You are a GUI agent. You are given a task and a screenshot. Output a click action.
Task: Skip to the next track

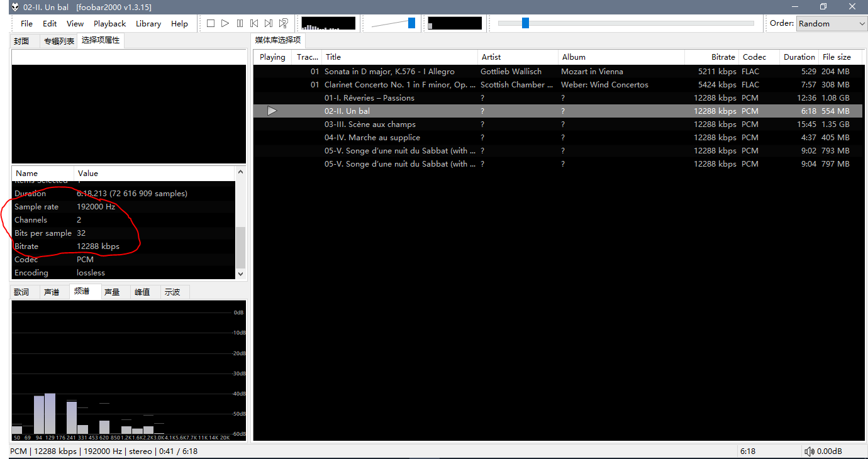tap(269, 23)
